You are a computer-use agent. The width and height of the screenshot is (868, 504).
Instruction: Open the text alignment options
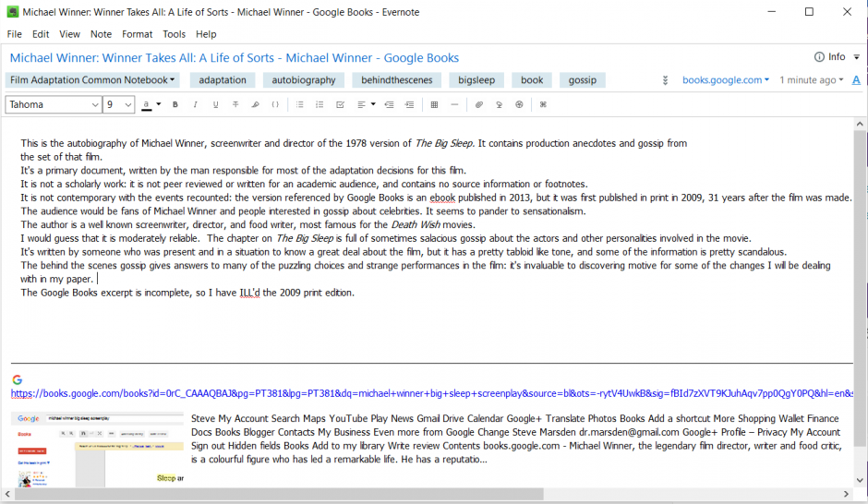click(x=366, y=104)
